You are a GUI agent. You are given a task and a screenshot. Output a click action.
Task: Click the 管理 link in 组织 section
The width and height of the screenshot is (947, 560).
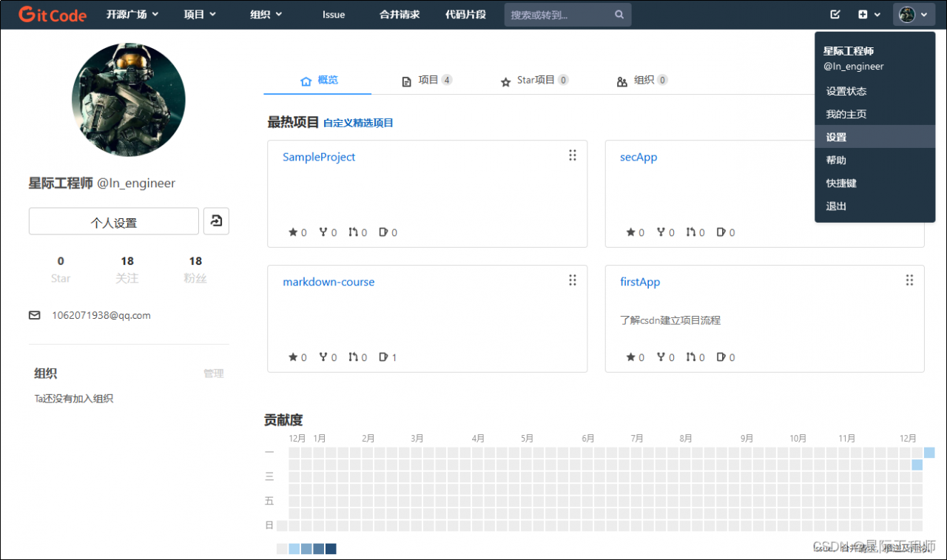213,374
